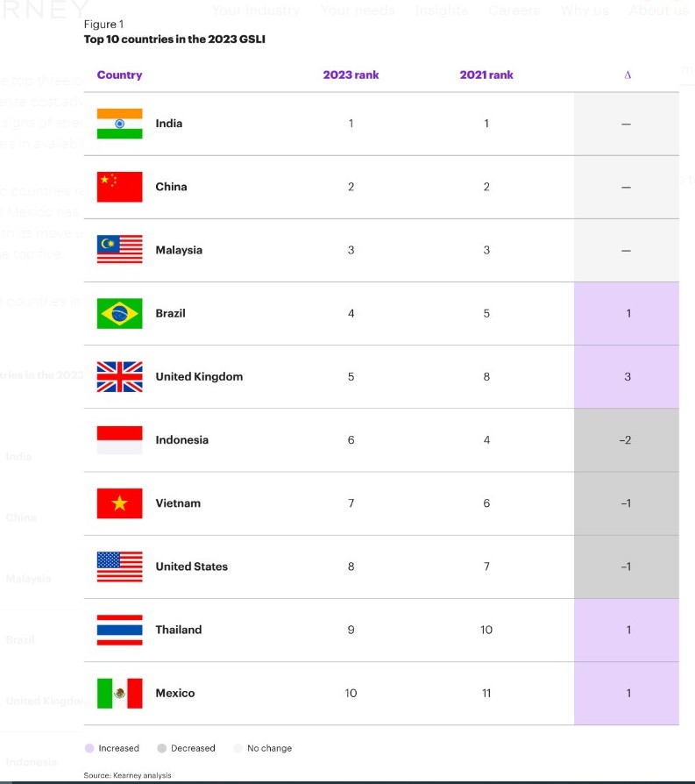695x784 pixels.
Task: Click the India flag icon
Action: point(119,124)
